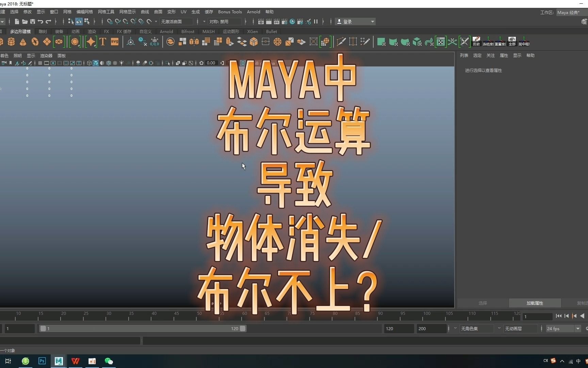Delete construction history with the 历史 icon
588x368 pixels.
(x=476, y=42)
